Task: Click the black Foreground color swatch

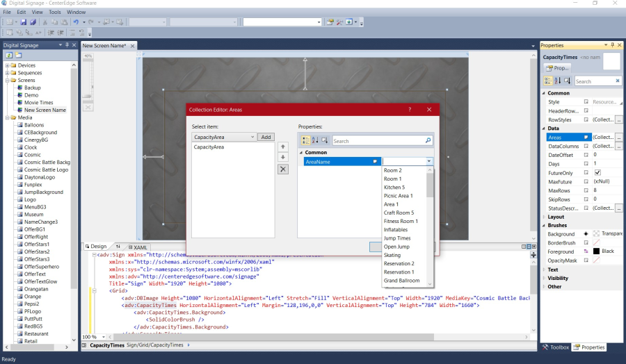Action: (596, 251)
